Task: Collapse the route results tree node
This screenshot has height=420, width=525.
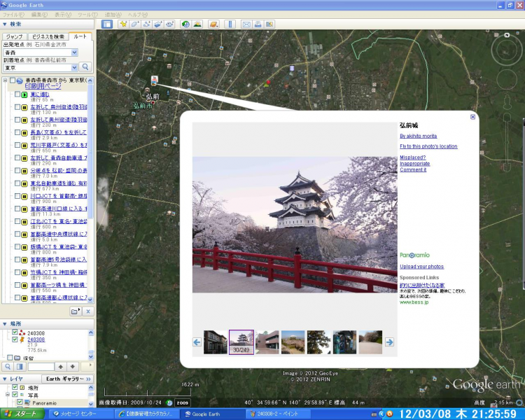Action: (x=5, y=80)
